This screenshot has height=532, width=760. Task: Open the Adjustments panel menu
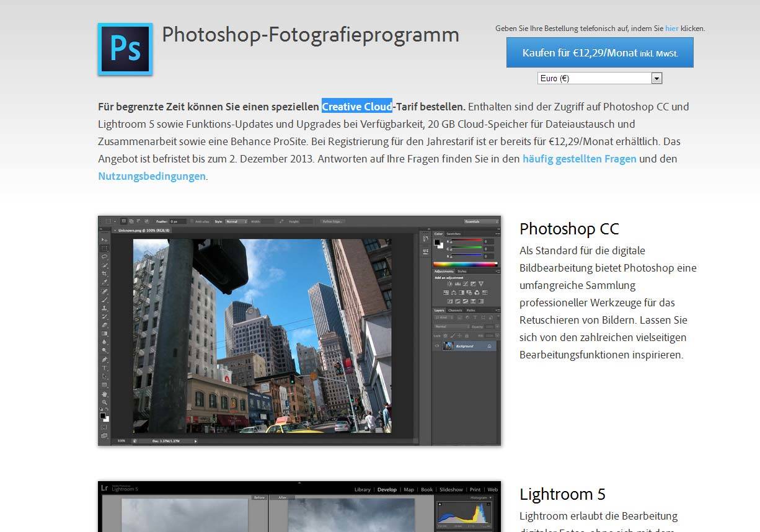[x=497, y=272]
